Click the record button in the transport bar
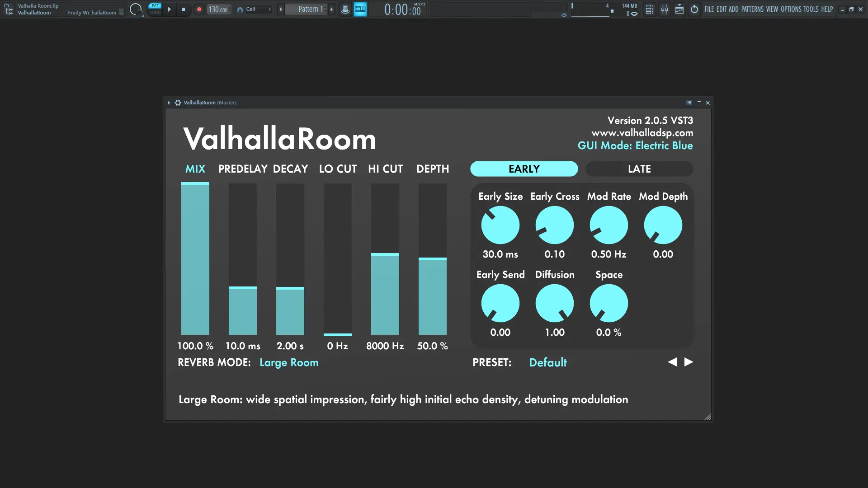Screen dimensions: 868x488 tap(199, 9)
